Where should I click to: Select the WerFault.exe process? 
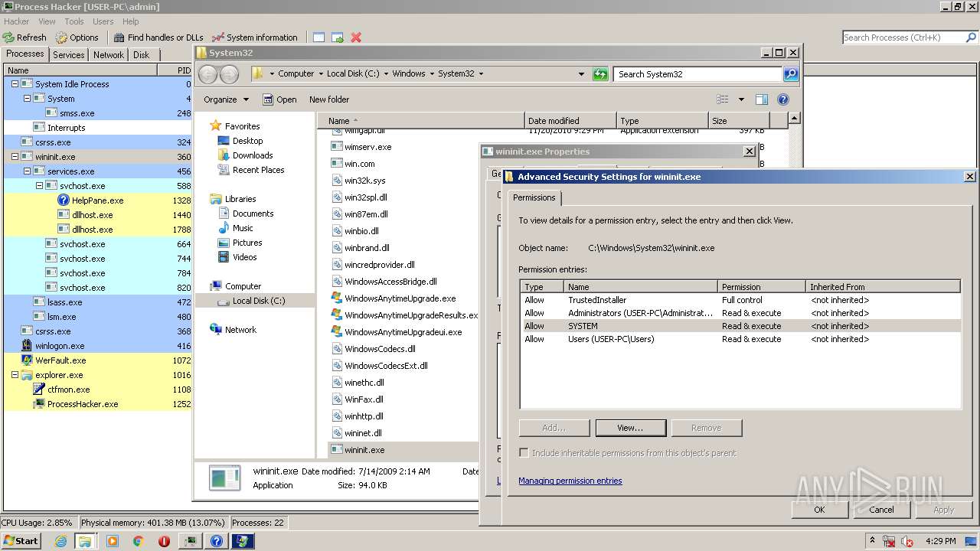tap(97, 360)
